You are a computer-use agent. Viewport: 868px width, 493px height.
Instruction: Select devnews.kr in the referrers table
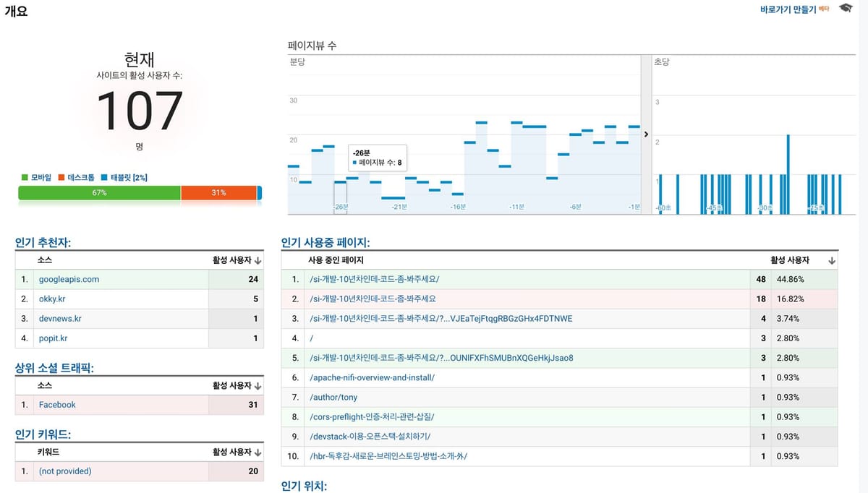[60, 318]
